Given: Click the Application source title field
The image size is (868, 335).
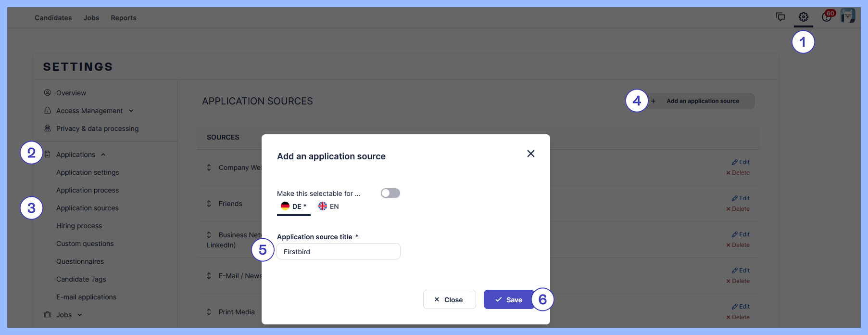Looking at the screenshot, I should click(339, 251).
